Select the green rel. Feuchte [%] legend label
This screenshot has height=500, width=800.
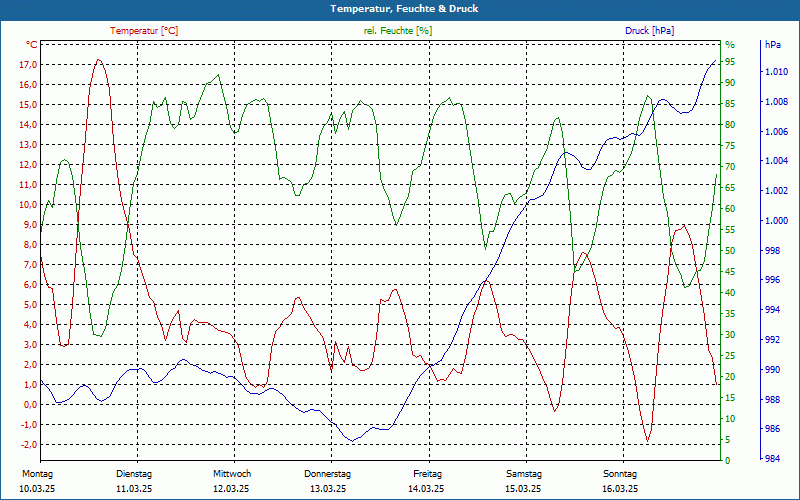397,31
